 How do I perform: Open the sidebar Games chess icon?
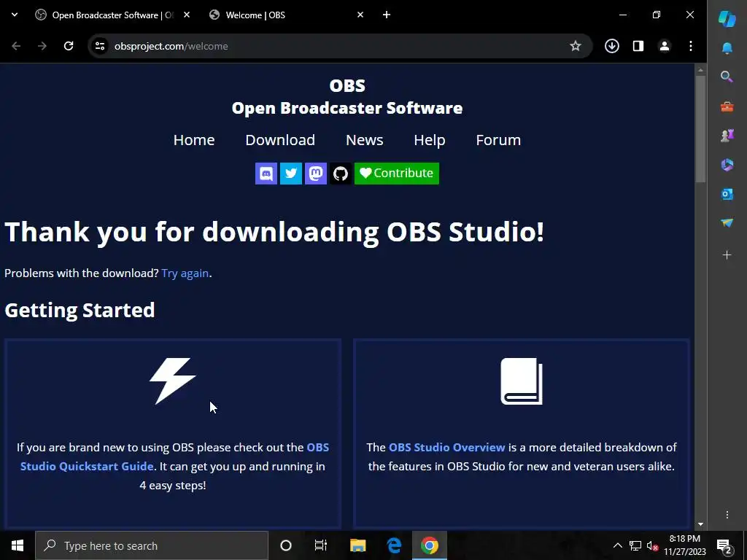point(727,136)
